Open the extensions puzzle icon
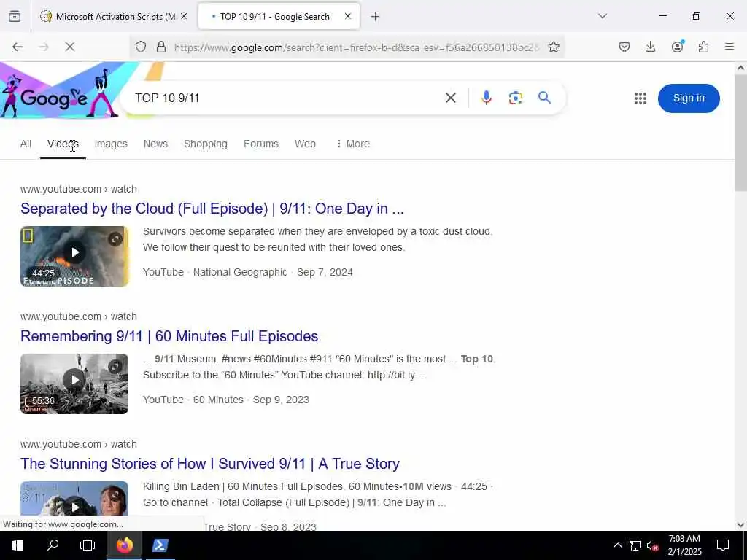Viewport: 747px width, 560px height. pyautogui.click(x=704, y=47)
